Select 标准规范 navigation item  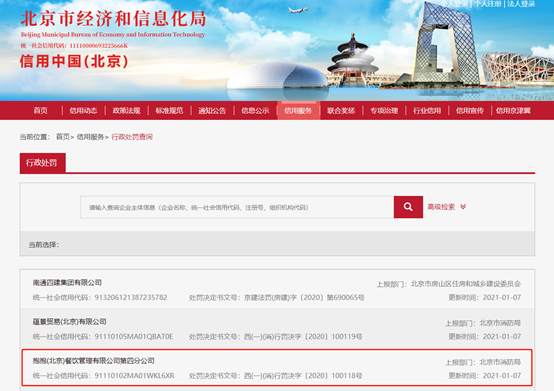(169, 111)
